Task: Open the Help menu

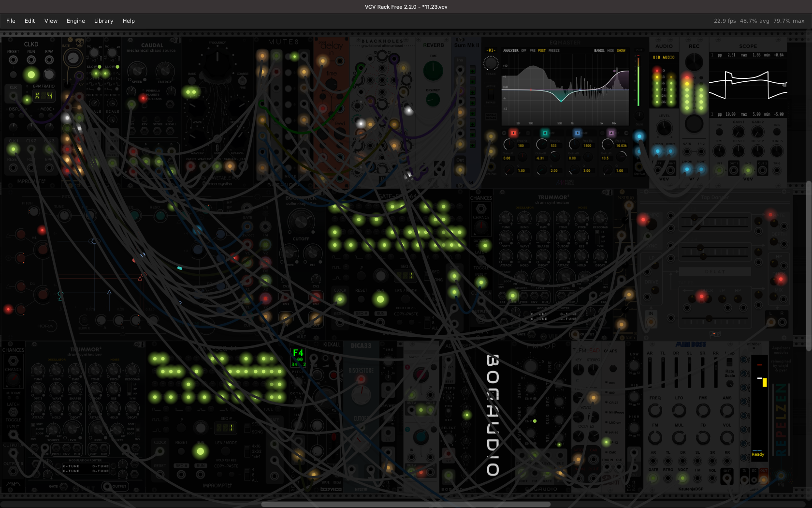Action: point(129,21)
